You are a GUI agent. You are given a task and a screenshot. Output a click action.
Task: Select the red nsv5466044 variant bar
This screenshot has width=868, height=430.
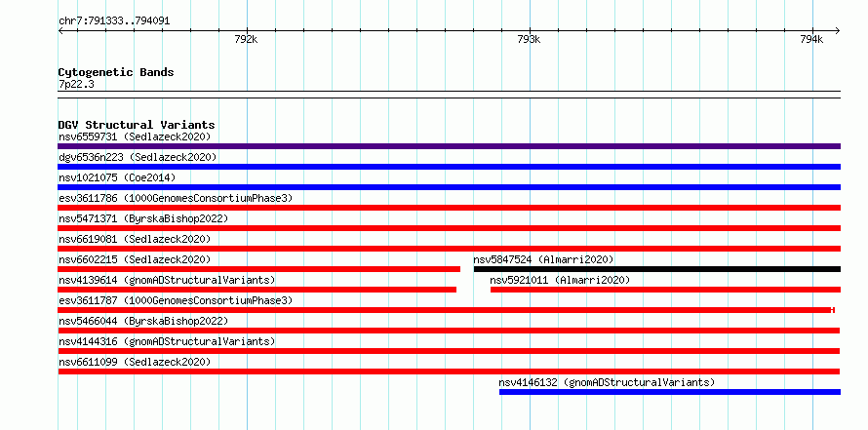point(449,331)
